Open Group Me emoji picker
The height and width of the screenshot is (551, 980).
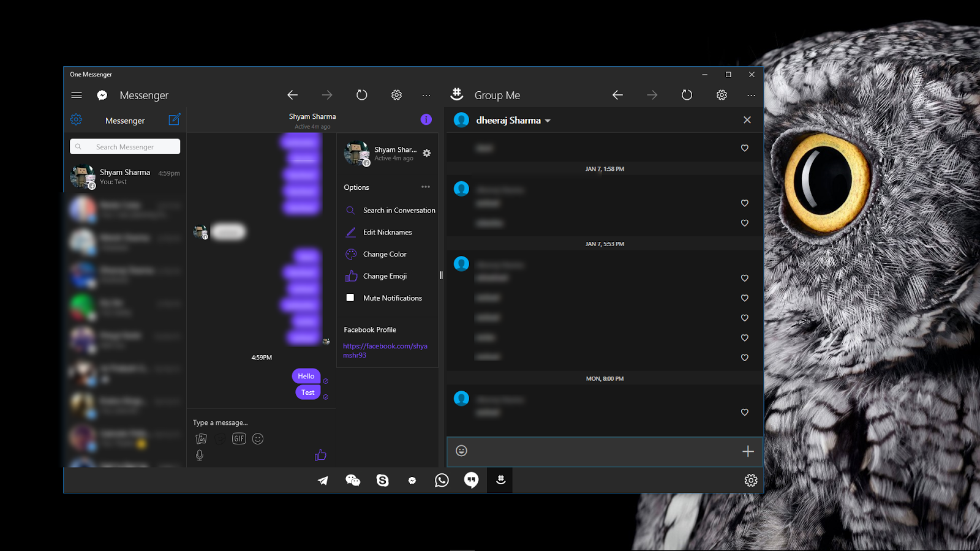(x=462, y=451)
